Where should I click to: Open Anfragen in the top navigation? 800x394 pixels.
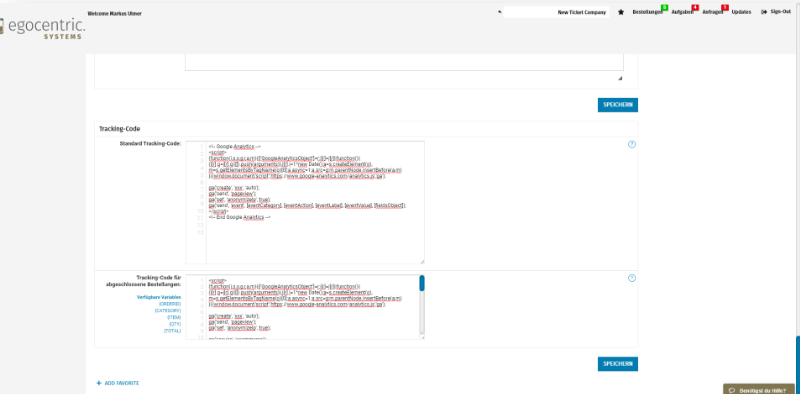(712, 12)
